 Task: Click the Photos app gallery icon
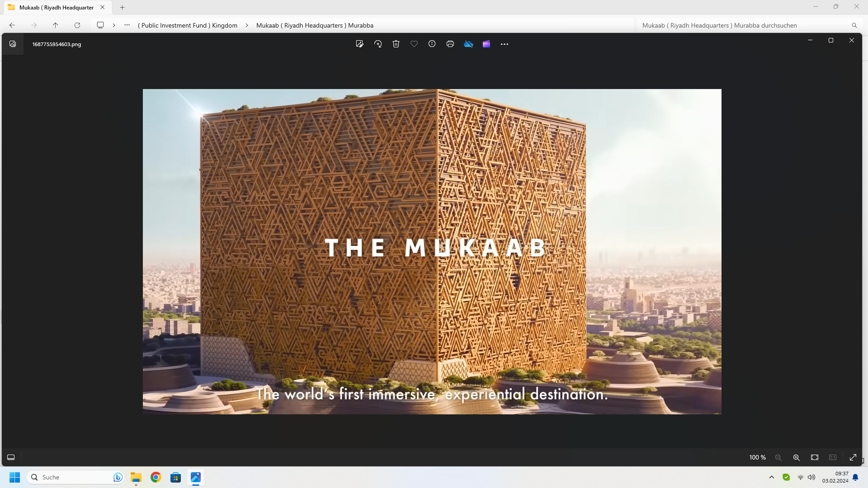coord(13,44)
